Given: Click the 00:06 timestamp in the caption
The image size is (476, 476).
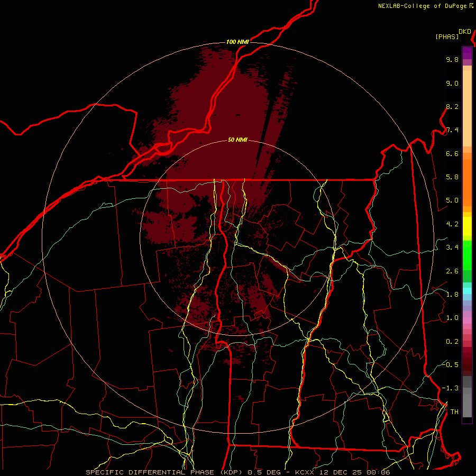Looking at the screenshot, I should (378, 472).
